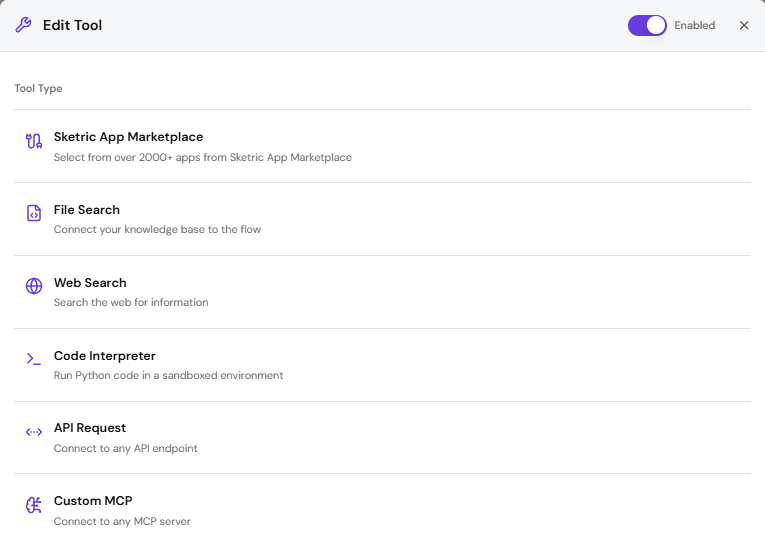Screen dimensions: 765x540
Task: Click the File Search document icon
Action: pyautogui.click(x=34, y=213)
